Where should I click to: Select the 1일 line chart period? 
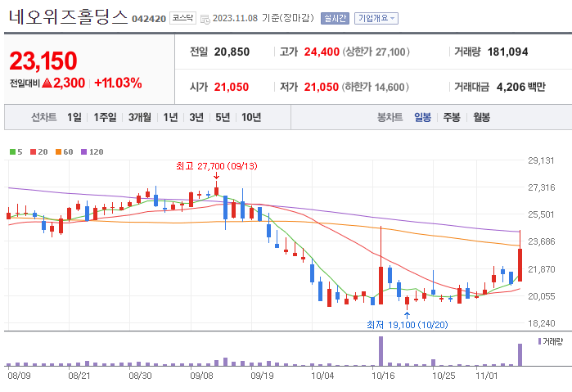(x=74, y=117)
